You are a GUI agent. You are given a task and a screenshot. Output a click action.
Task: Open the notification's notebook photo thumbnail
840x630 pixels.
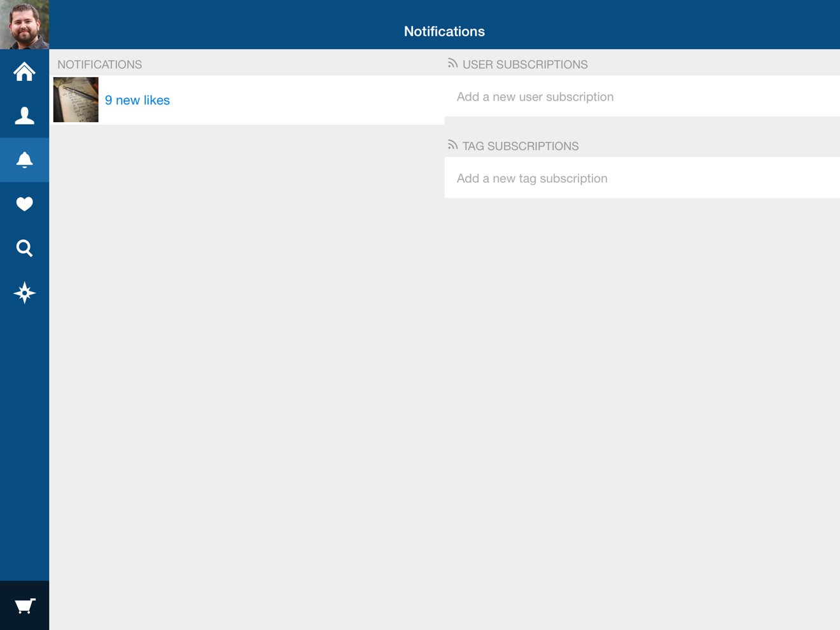(x=76, y=100)
